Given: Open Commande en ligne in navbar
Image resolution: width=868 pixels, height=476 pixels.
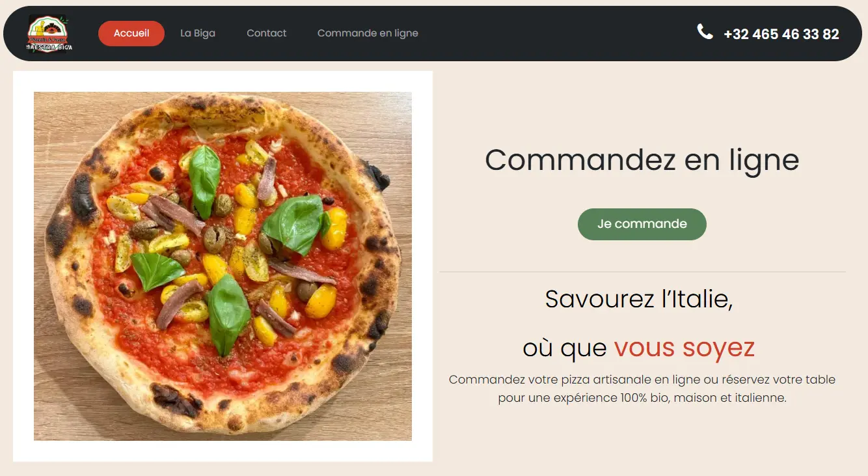Looking at the screenshot, I should [x=368, y=33].
